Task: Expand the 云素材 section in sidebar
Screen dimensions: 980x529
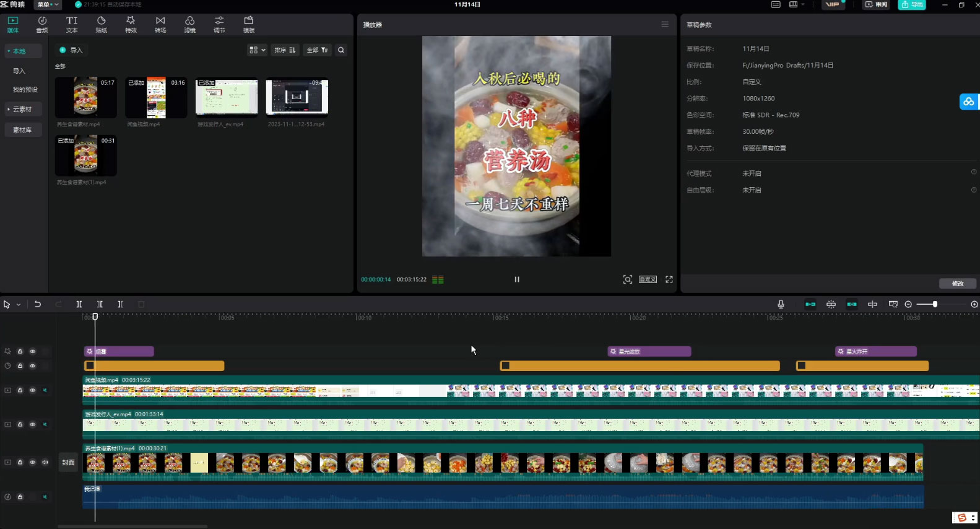Action: 22,109
